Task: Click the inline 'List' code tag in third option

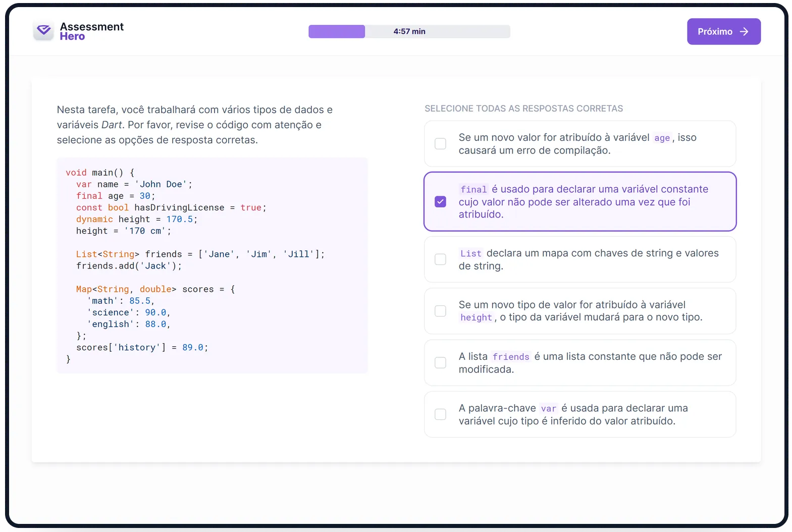Action: pos(470,253)
